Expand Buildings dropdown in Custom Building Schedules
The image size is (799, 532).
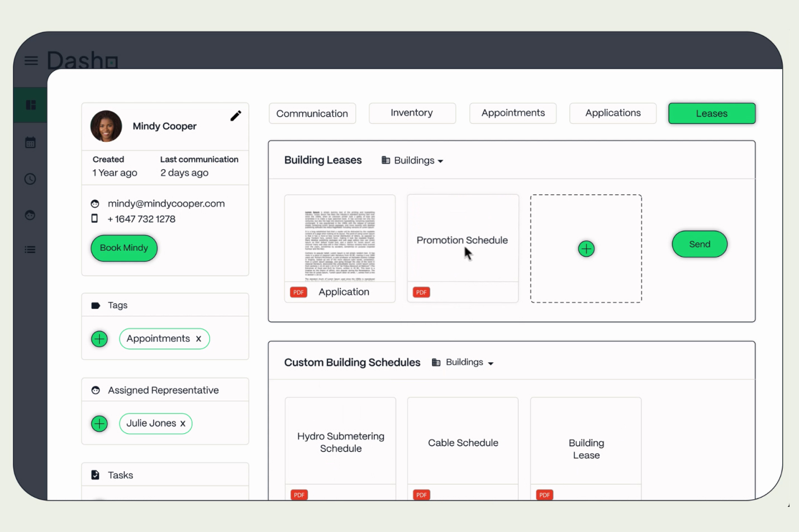pos(463,362)
